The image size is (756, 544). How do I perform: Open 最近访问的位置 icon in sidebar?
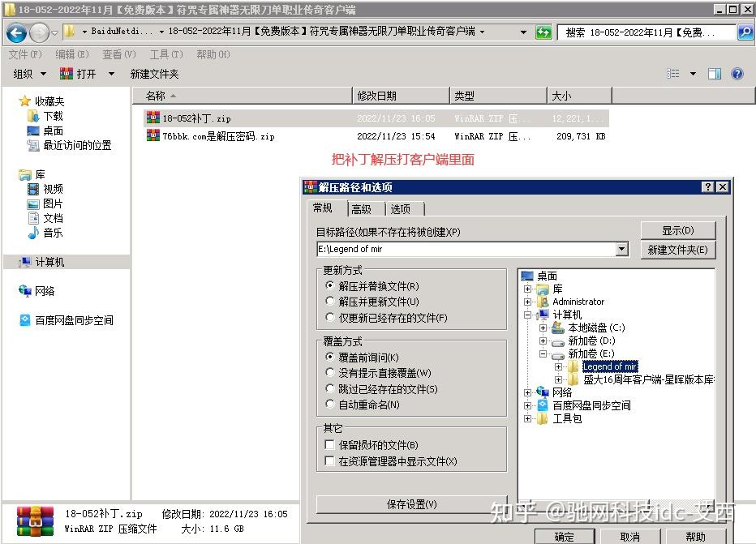tap(33, 145)
